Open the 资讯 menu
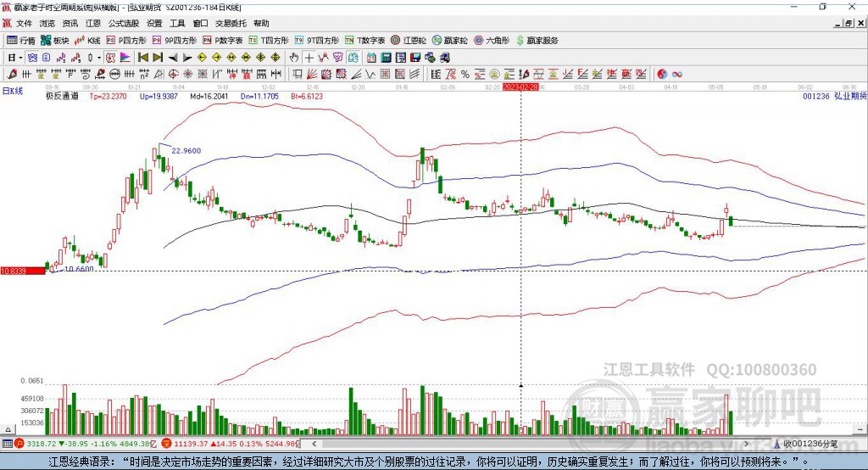 click(70, 23)
